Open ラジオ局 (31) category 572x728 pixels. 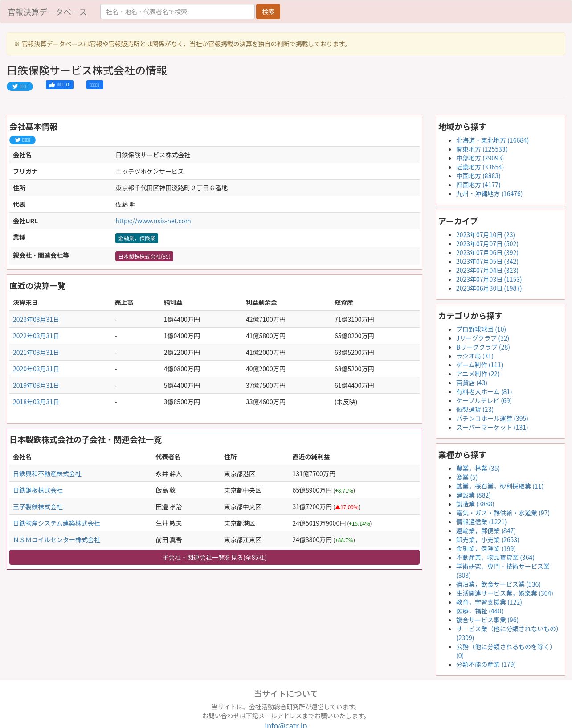coord(475,356)
